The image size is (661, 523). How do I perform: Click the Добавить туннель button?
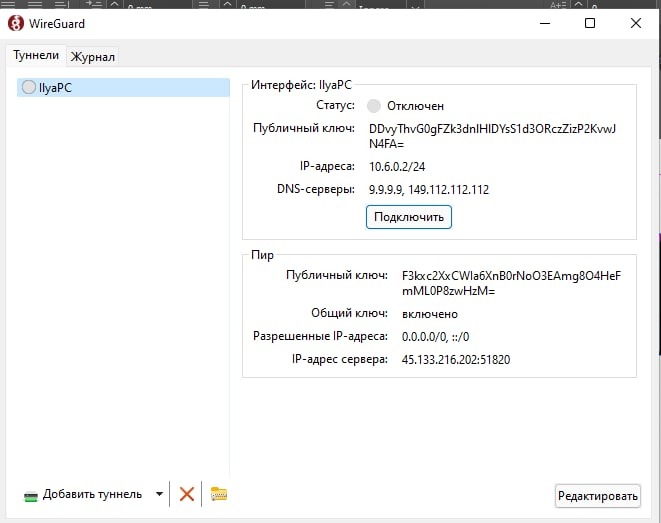pyautogui.click(x=83, y=494)
